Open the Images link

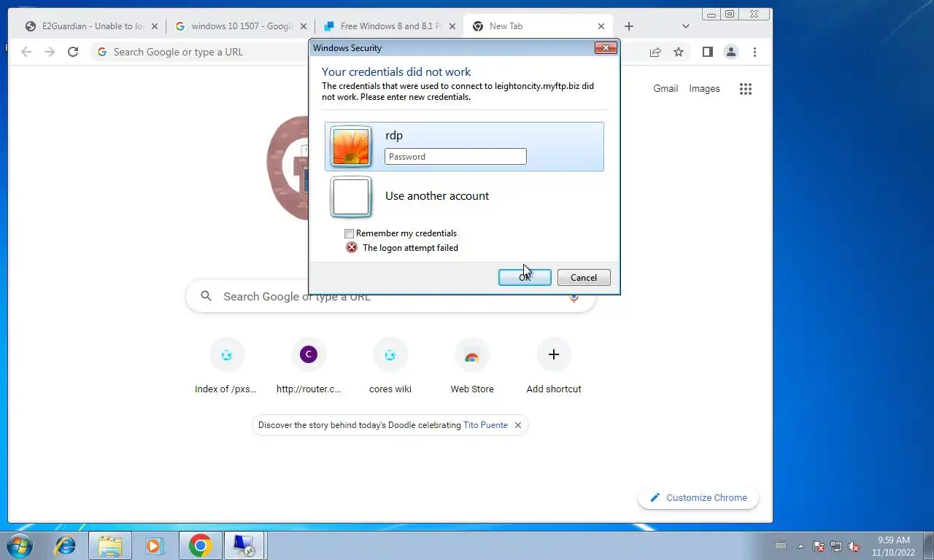click(x=704, y=89)
